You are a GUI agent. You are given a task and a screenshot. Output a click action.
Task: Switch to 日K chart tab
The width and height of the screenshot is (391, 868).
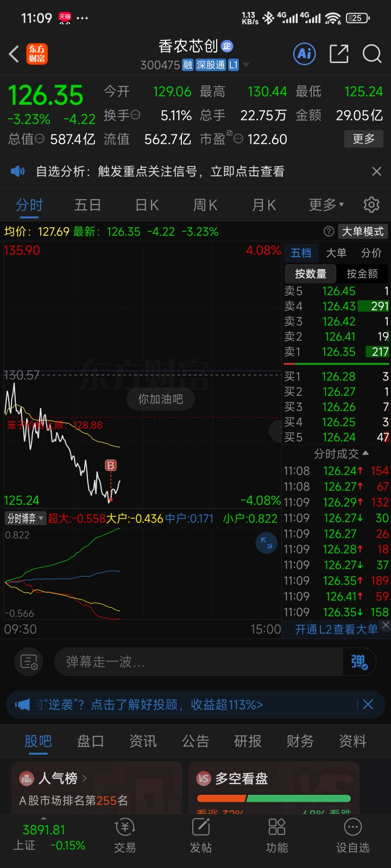pyautogui.click(x=147, y=205)
